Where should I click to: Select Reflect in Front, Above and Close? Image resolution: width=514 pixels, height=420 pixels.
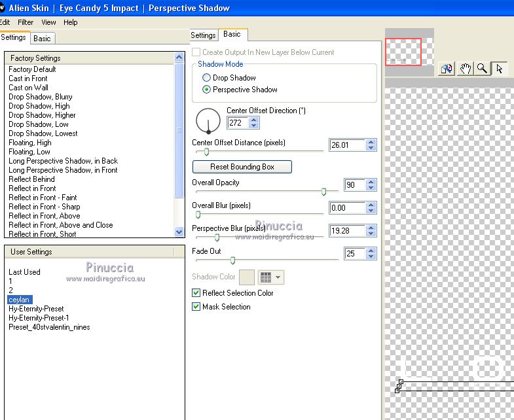61,225
